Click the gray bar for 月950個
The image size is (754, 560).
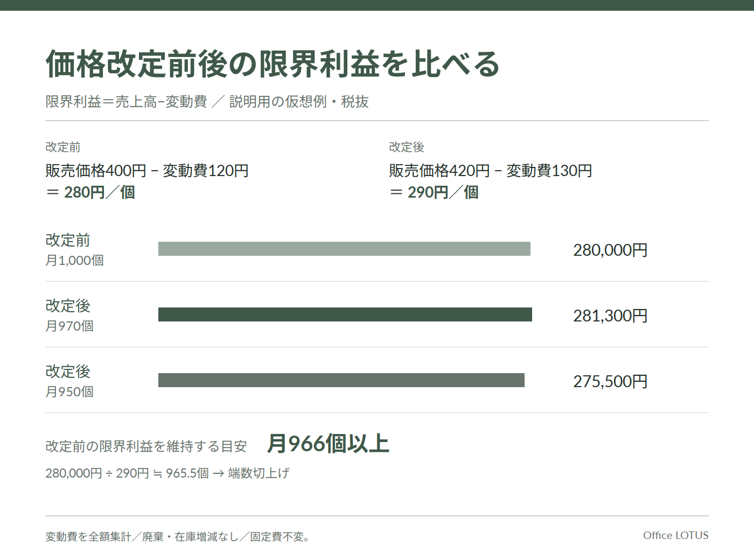click(341, 380)
